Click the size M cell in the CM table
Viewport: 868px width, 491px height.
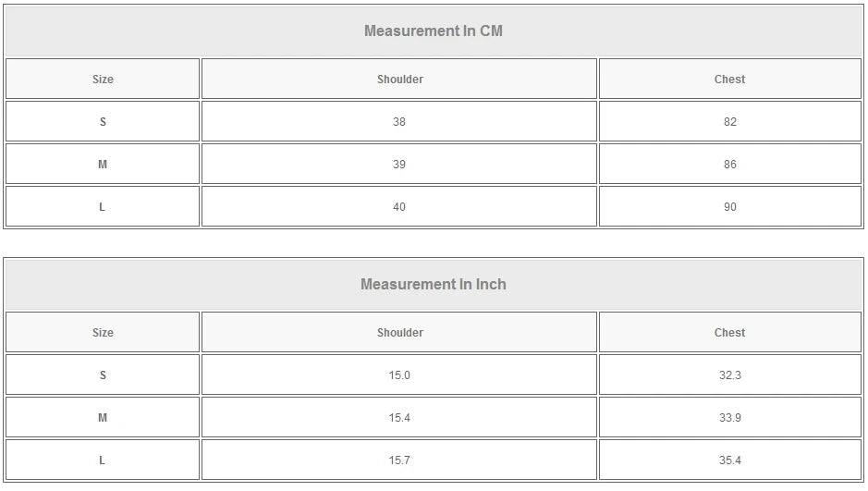coord(103,165)
